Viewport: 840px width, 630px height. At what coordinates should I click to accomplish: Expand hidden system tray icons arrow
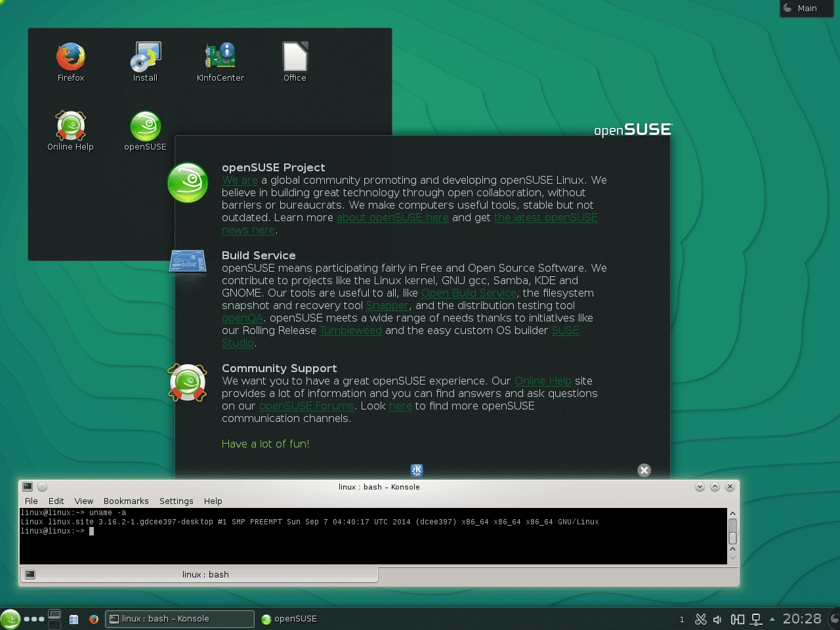(x=772, y=619)
